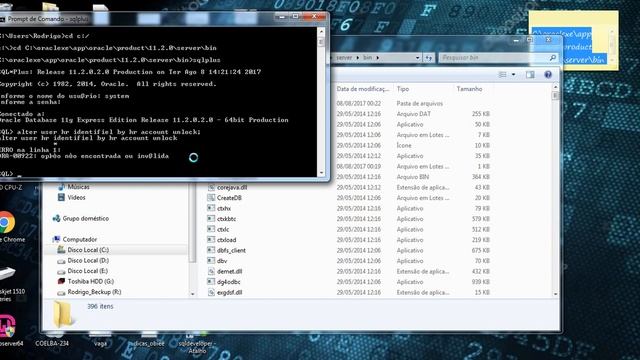
Task: Click the address bar refresh button
Action: 428,58
